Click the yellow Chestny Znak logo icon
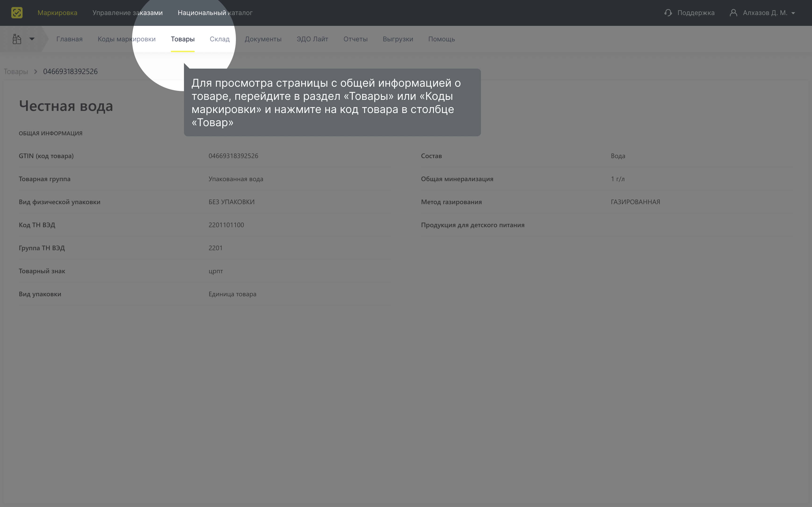The height and width of the screenshot is (507, 812). 17,13
